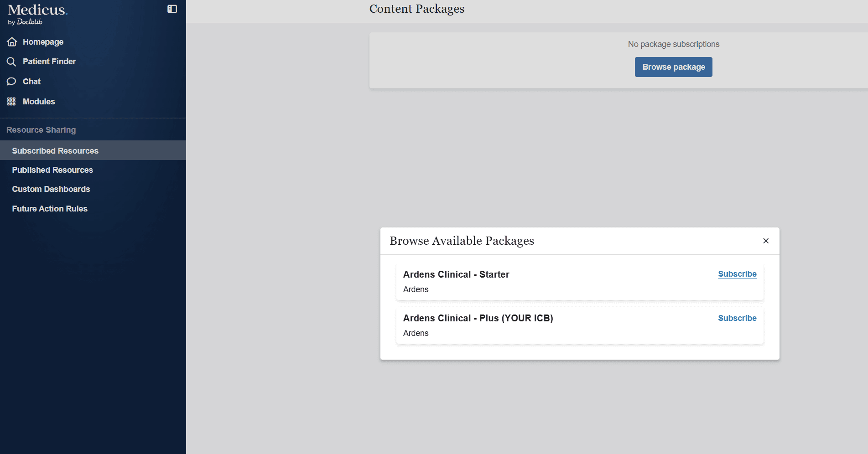Click the Browse package button
Image resolution: width=868 pixels, height=454 pixels.
pyautogui.click(x=673, y=67)
